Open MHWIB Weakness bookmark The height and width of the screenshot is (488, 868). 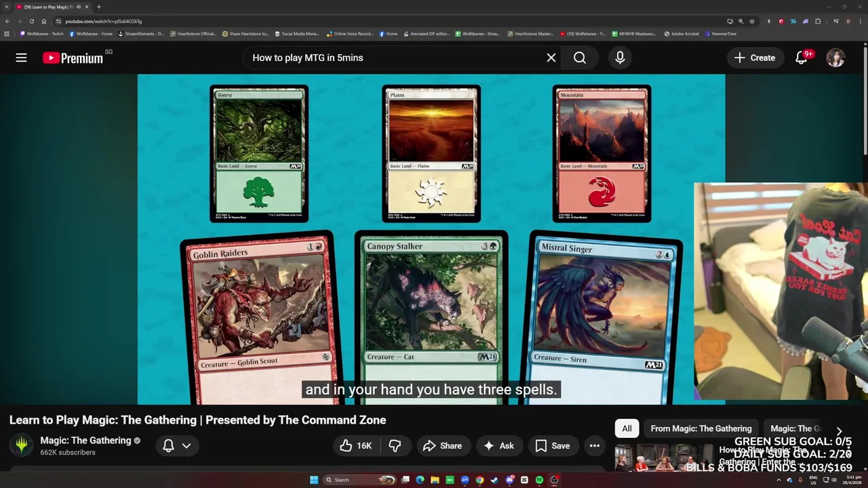[x=634, y=33]
